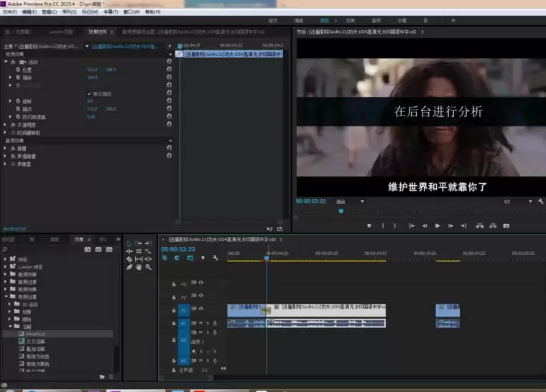Select the Hand tool
This screenshot has height=392, width=546.
click(x=139, y=266)
